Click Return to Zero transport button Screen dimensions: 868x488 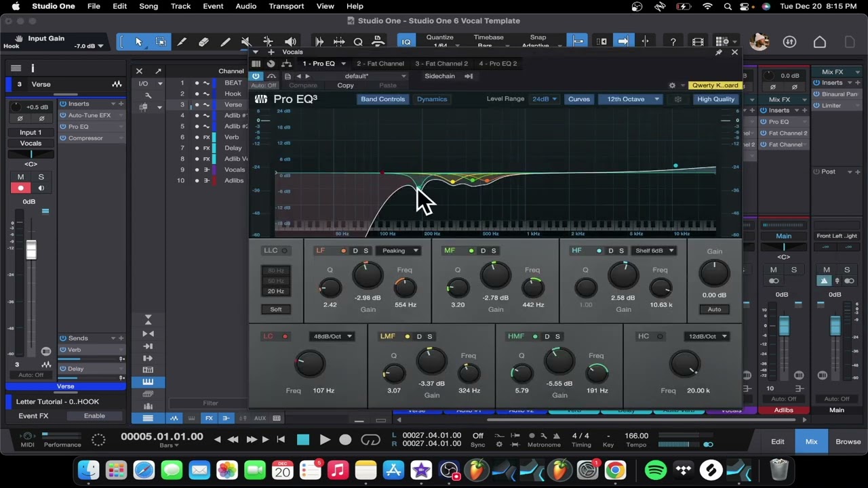click(281, 440)
